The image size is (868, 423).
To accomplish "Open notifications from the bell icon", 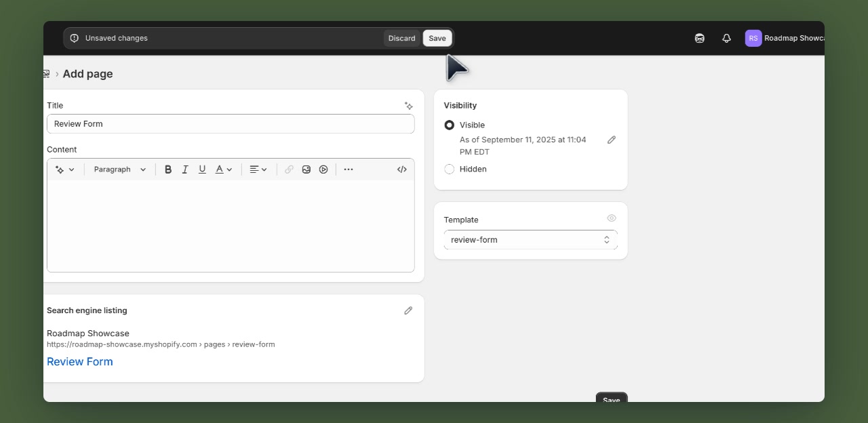I will [726, 38].
